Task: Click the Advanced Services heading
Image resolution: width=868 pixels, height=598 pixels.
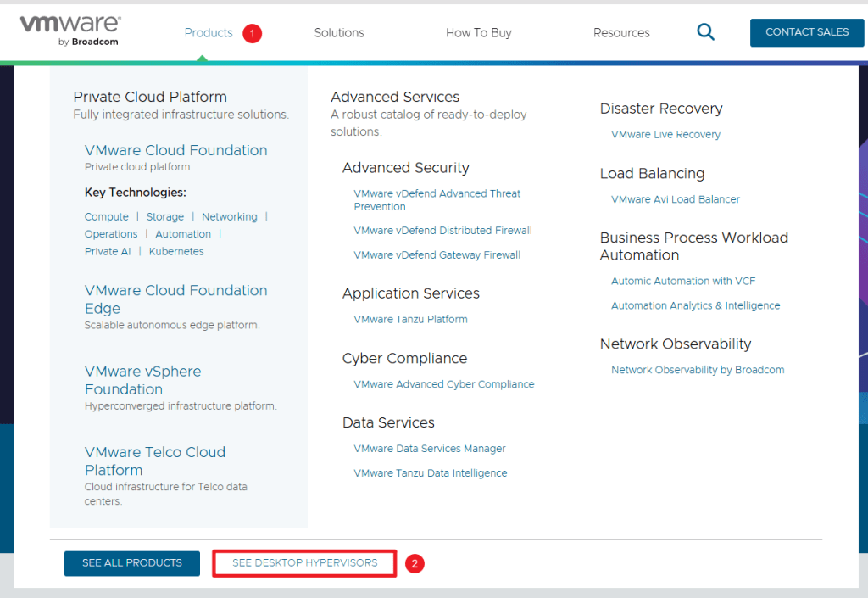Action: (395, 97)
